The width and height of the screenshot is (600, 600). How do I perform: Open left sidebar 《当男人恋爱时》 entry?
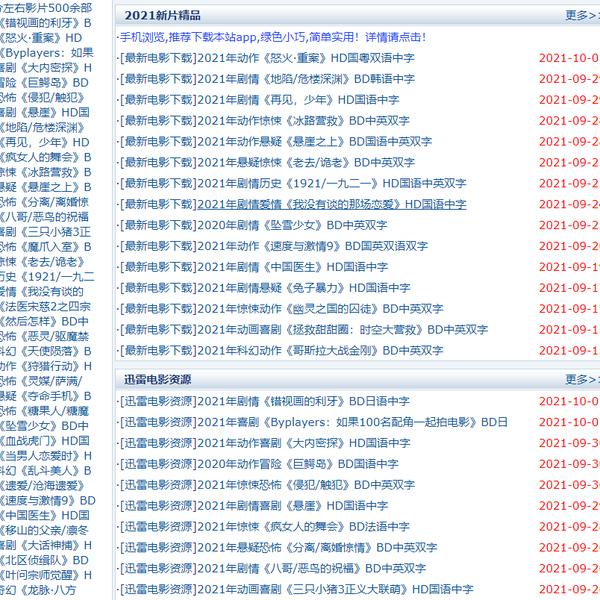pos(46,456)
